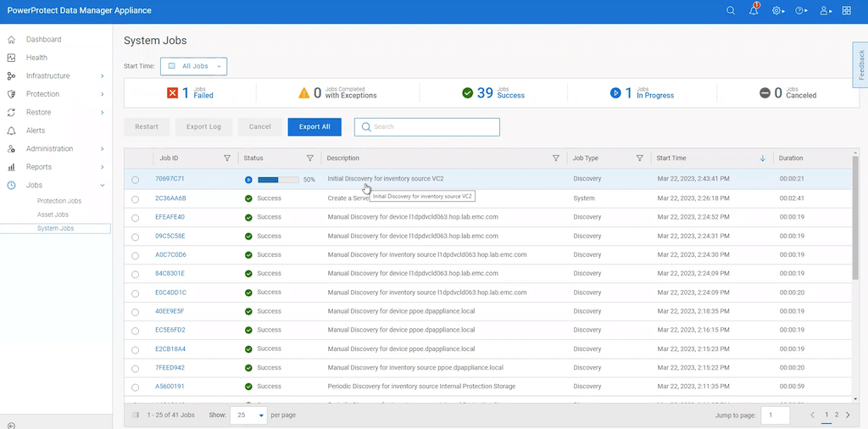Open job ID link 70697C71
868x429 pixels.
click(x=170, y=179)
